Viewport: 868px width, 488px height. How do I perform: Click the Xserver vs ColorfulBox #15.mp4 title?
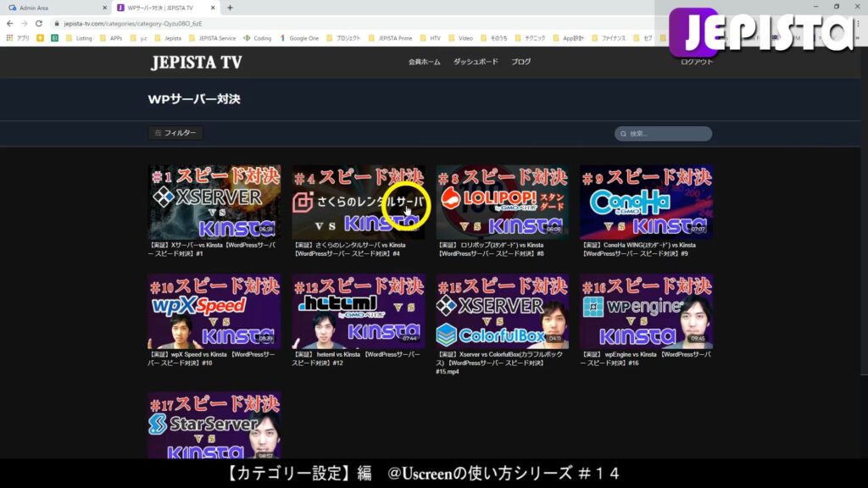[x=500, y=363]
